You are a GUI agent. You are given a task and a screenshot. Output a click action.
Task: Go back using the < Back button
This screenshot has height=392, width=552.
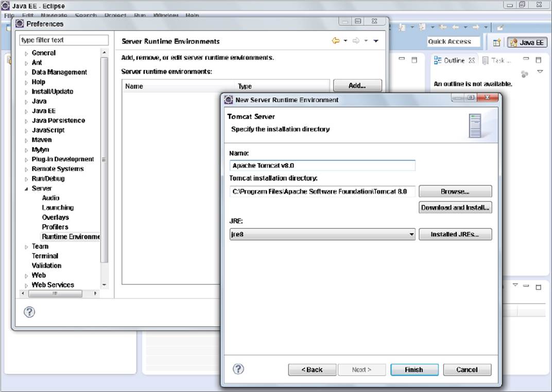(312, 369)
